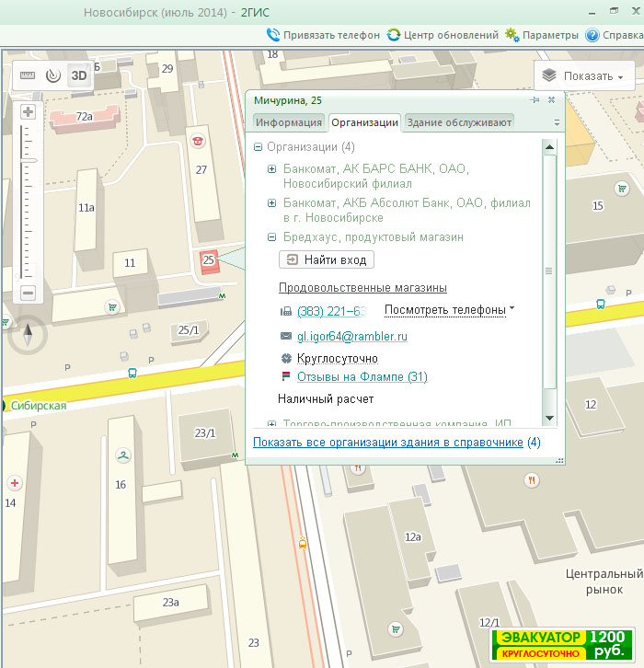Screen dimensions: 644x668
Task: Click the metro entrance M near building 25
Action: coord(222,295)
